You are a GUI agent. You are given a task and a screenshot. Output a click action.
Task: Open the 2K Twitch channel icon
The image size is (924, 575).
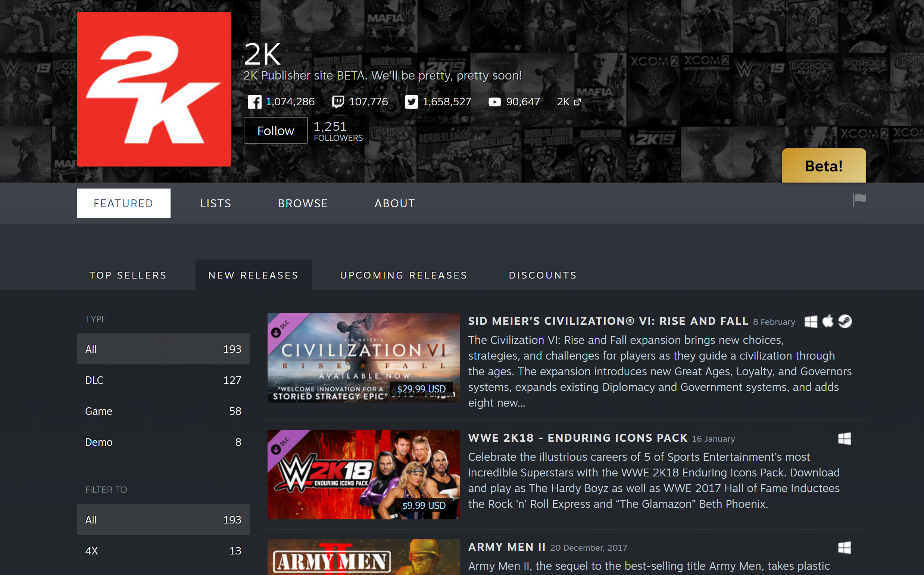click(337, 102)
